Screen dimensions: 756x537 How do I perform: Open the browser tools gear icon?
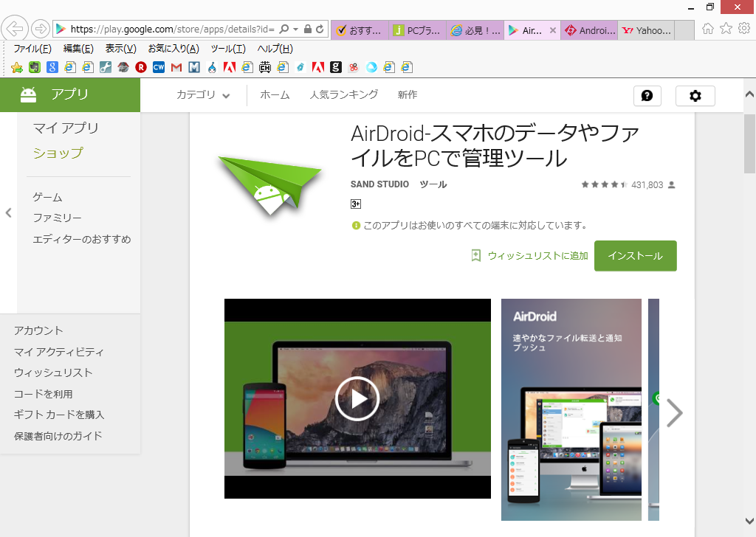click(x=744, y=29)
